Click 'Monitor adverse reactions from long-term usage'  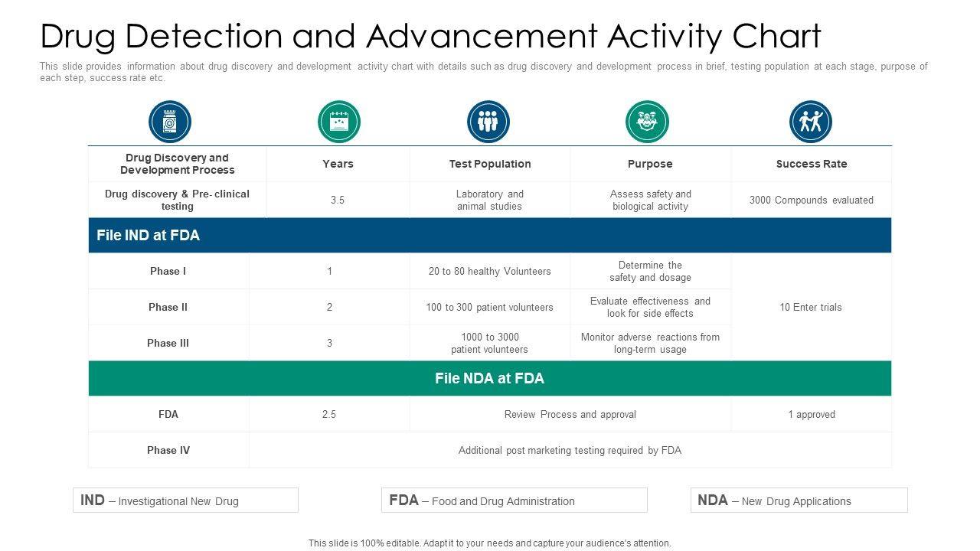(650, 343)
